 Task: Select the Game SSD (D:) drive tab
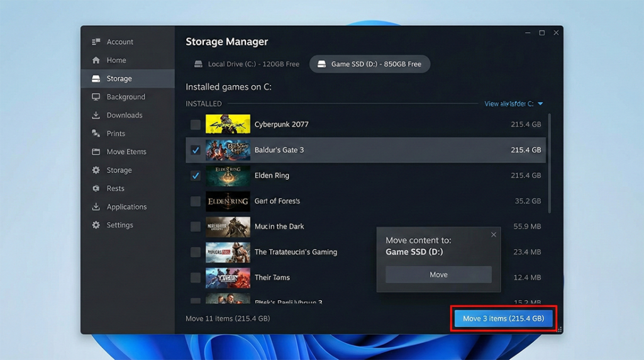click(369, 64)
